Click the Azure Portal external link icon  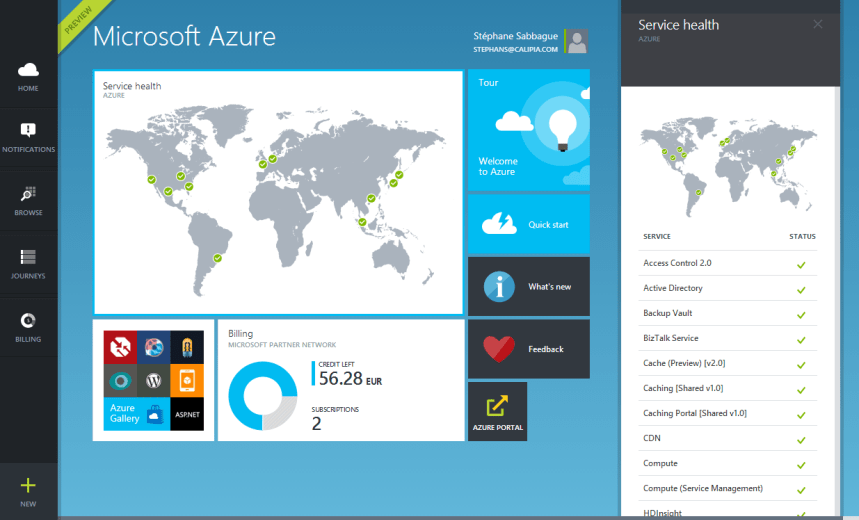[x=497, y=406]
